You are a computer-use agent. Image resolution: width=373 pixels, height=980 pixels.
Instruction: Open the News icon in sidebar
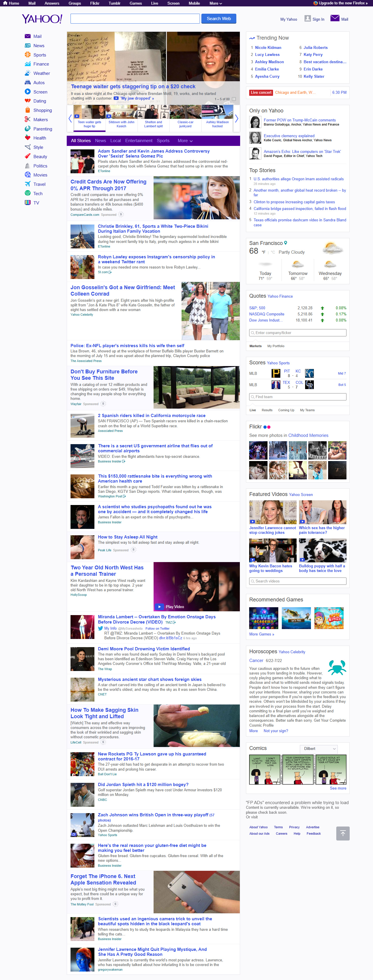pos(27,45)
